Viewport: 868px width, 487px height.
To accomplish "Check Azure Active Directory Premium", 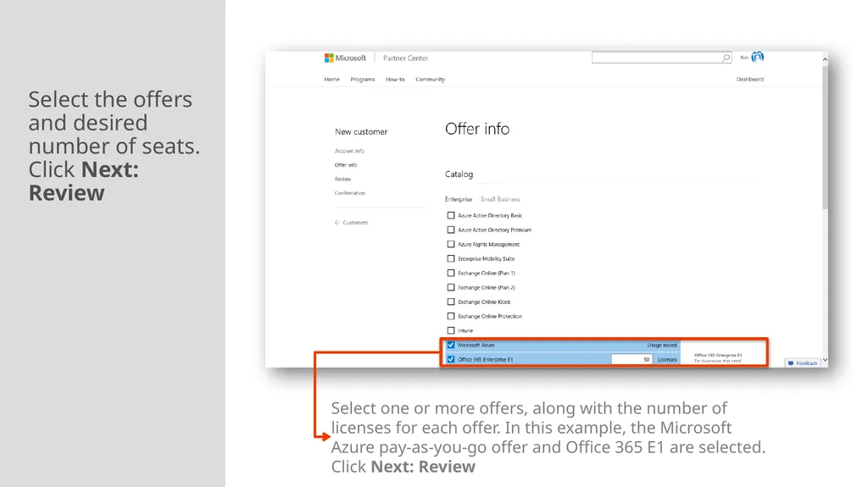I will coord(451,230).
